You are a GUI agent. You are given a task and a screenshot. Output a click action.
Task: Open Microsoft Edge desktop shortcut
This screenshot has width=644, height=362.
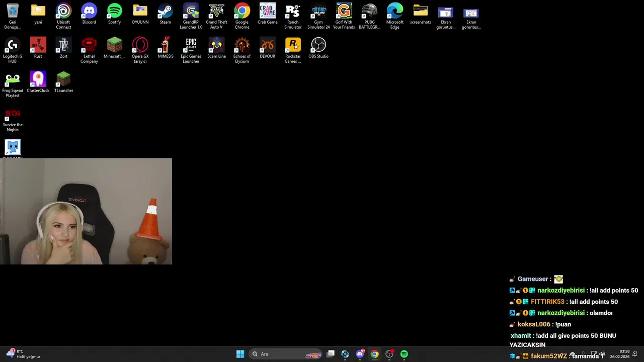(x=395, y=16)
